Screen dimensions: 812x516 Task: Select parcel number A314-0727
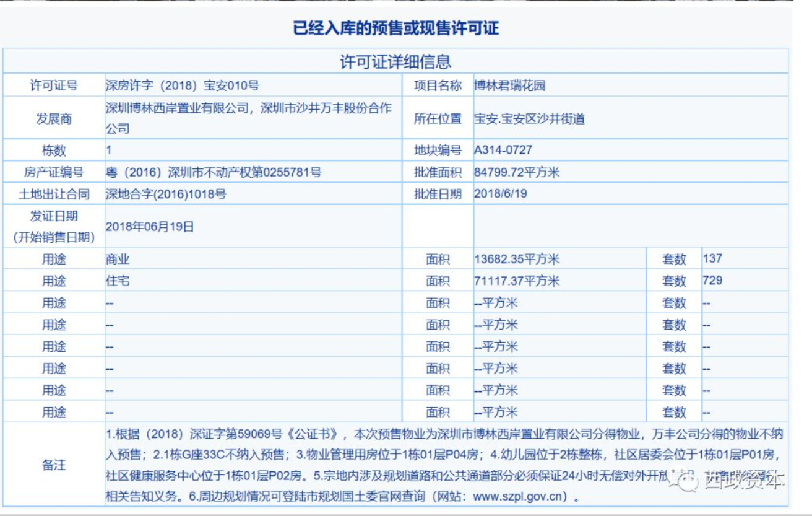point(503,150)
